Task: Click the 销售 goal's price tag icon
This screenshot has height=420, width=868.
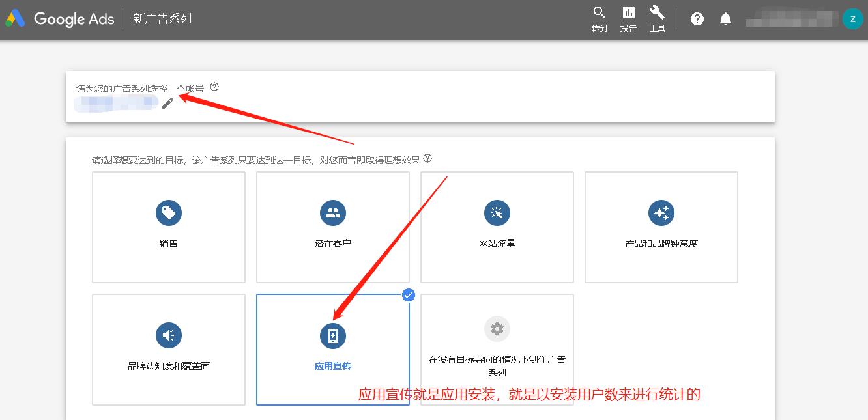Action: (168, 212)
